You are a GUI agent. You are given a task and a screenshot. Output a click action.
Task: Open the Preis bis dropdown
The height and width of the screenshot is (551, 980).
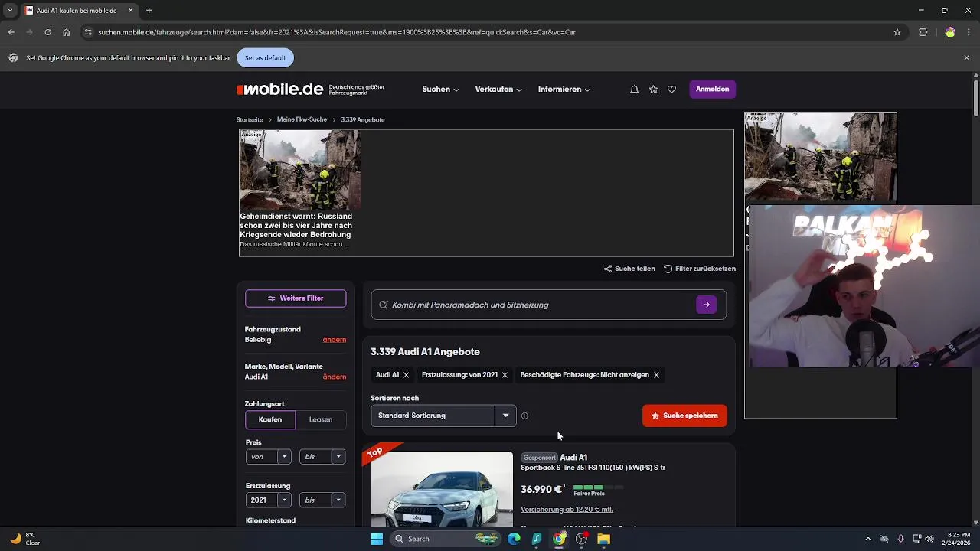point(322,457)
